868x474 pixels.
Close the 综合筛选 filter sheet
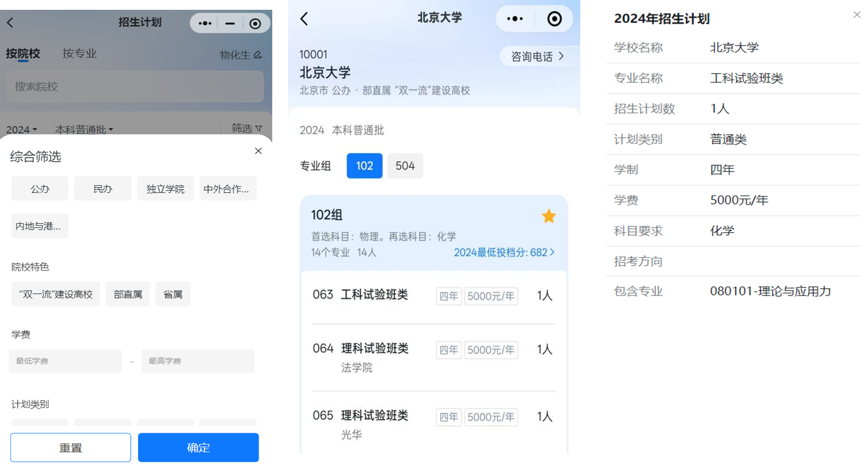258,151
